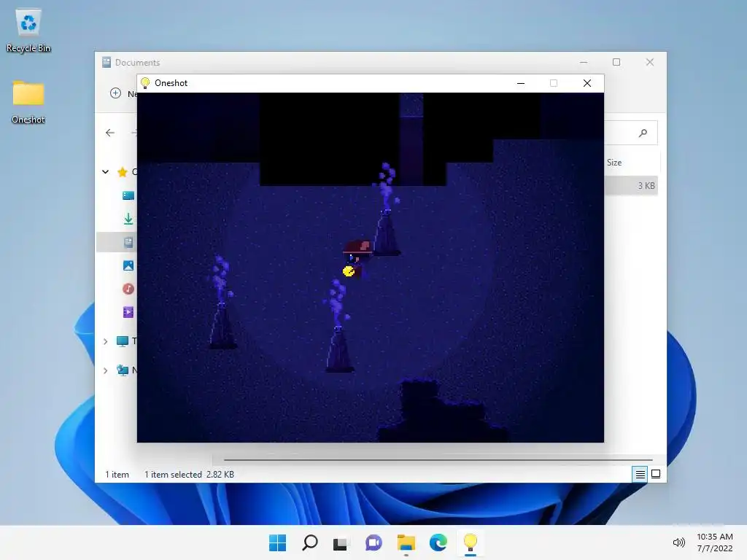The image size is (747, 560).
Task: Click the glowing yellow sun lightbulb
Action: (x=349, y=271)
